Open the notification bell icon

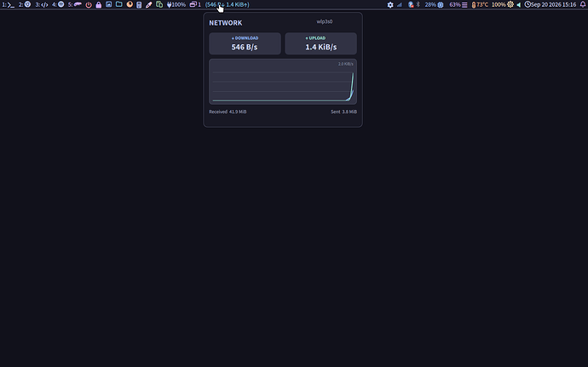[x=583, y=5]
